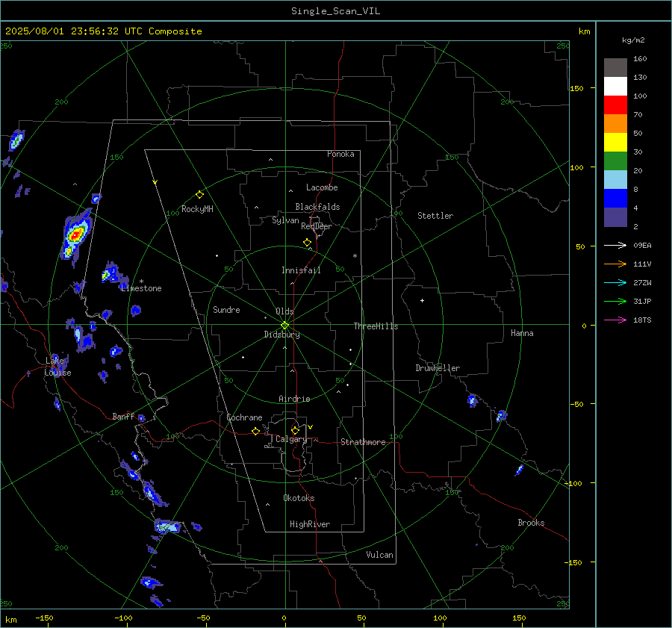Click the Banff label
The width and height of the screenshot is (672, 628).
123,417
